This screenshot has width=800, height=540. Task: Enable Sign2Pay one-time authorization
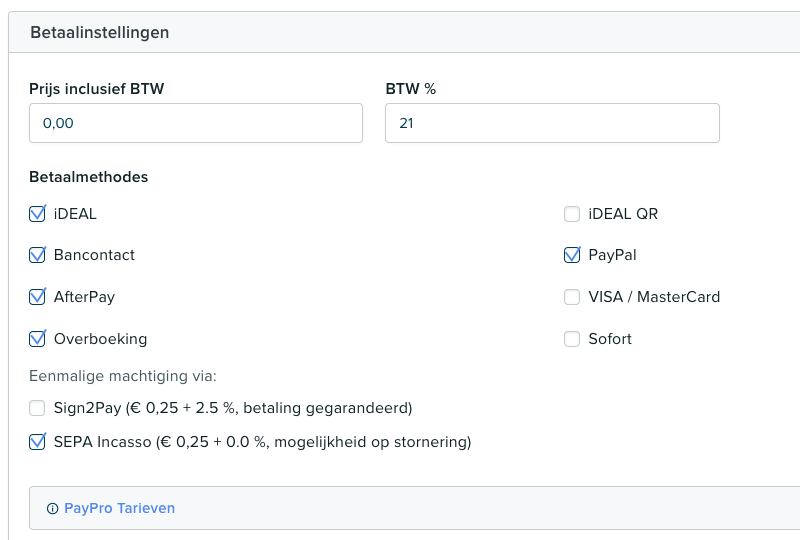pos(38,408)
